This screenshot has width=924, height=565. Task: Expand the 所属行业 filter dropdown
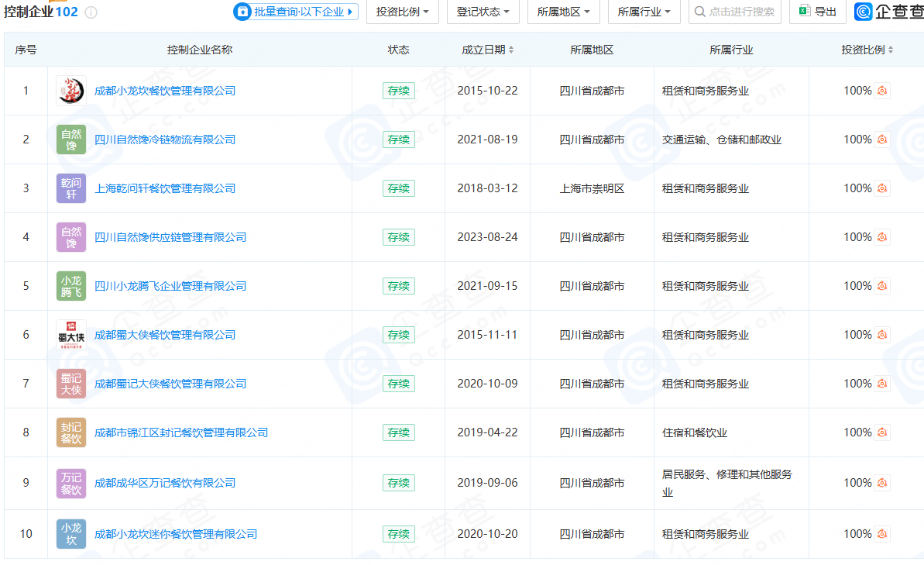(x=644, y=12)
